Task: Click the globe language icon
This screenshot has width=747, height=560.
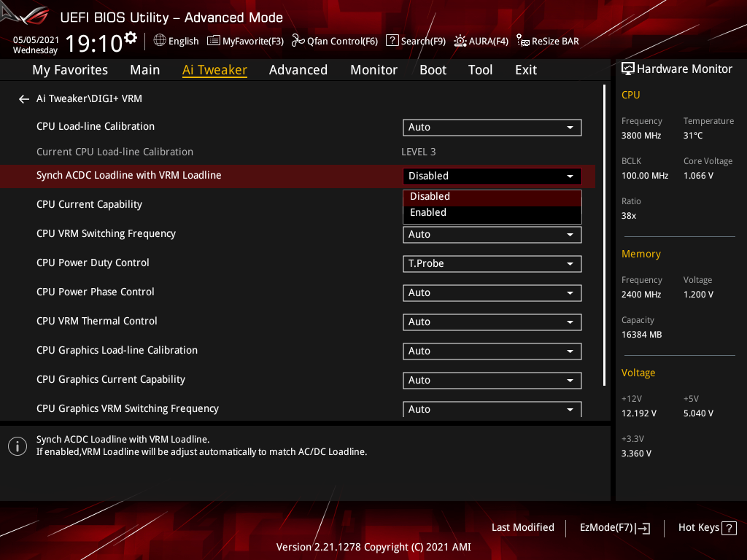Action: (160, 41)
